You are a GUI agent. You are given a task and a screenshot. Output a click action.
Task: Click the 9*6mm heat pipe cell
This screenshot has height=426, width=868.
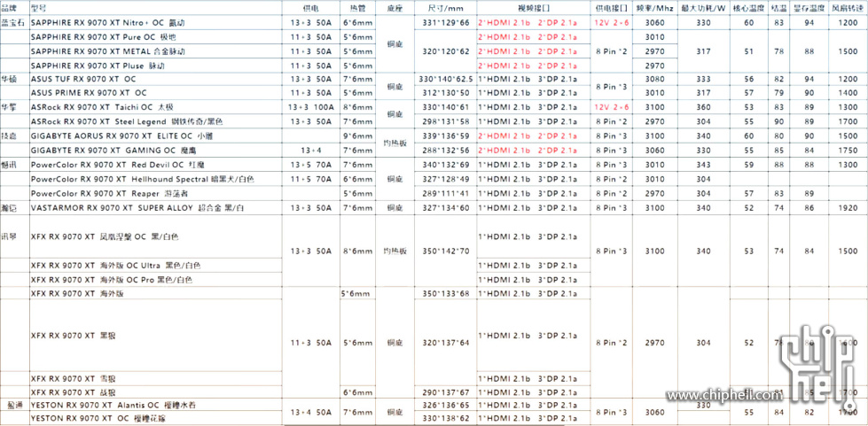click(357, 136)
